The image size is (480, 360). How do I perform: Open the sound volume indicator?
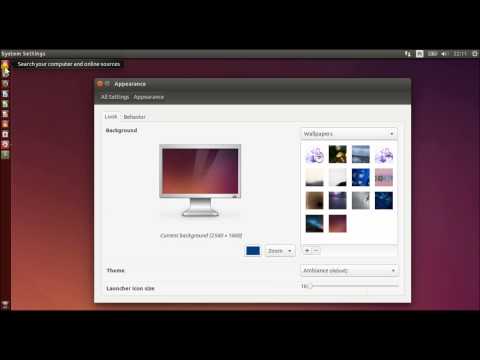point(445,53)
